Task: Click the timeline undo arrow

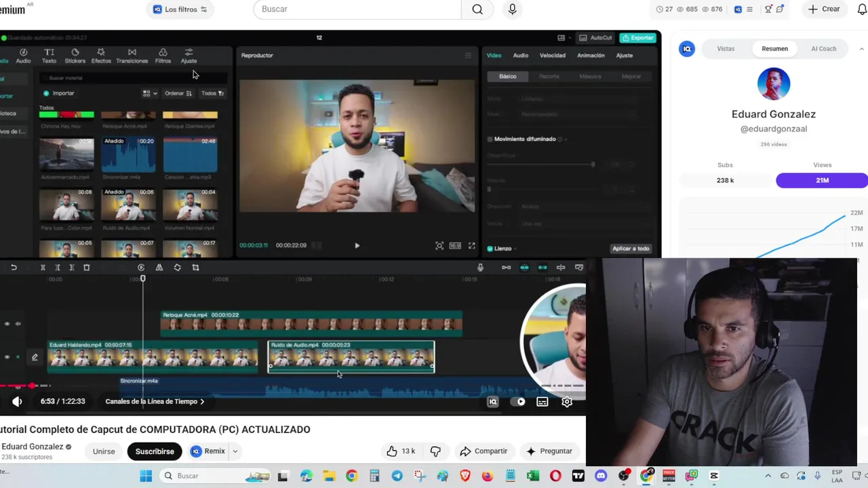Action: pyautogui.click(x=14, y=268)
